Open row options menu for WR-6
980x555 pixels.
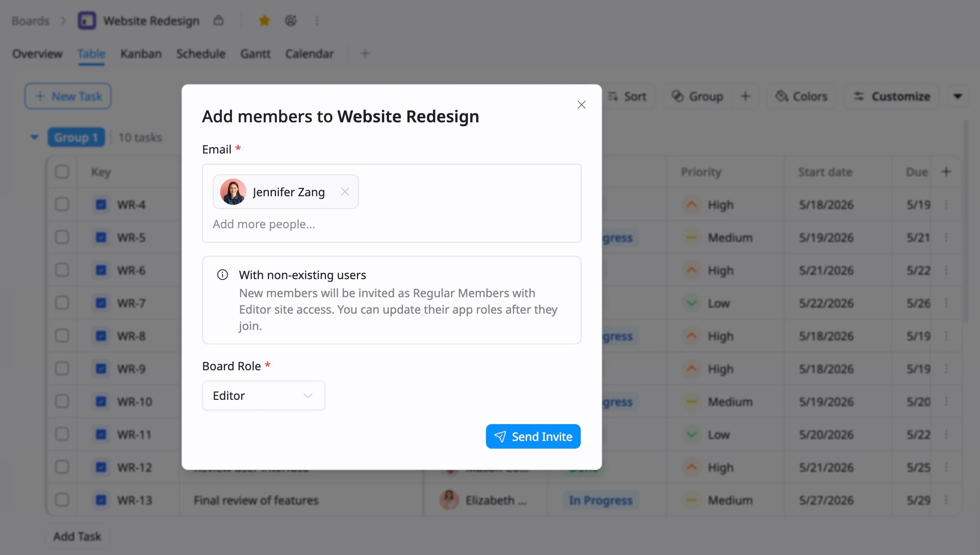(x=946, y=271)
